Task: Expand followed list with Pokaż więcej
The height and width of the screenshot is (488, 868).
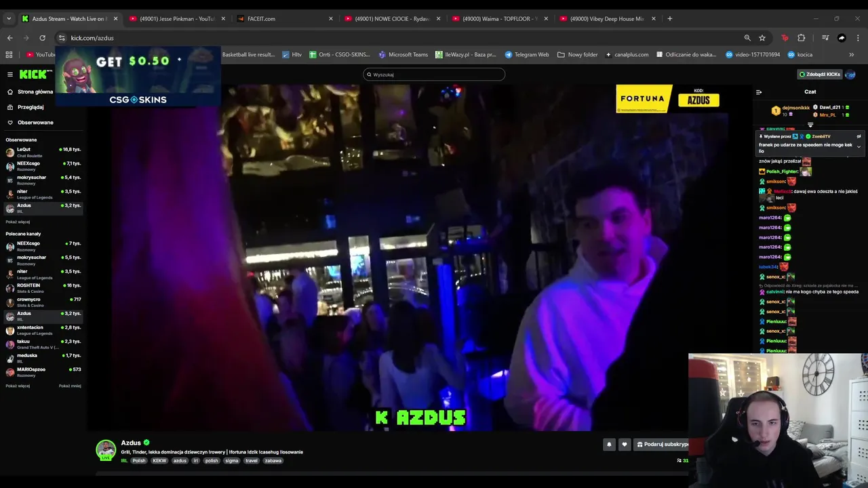Action: (x=18, y=222)
